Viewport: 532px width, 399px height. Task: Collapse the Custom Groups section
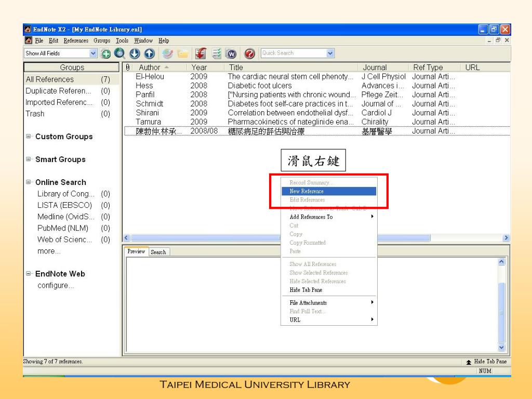coord(29,137)
